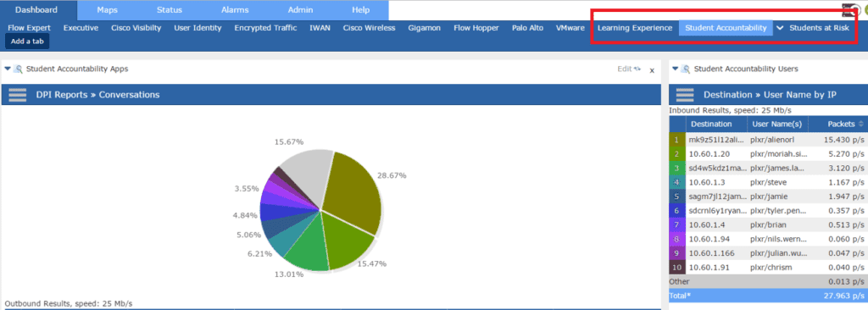Select the Gigamon dashboard tab
This screenshot has width=868, height=310.
(x=424, y=28)
